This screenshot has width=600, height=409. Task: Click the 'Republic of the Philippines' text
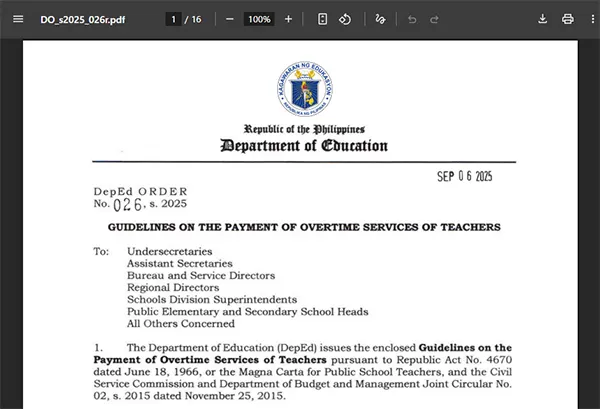point(304,129)
